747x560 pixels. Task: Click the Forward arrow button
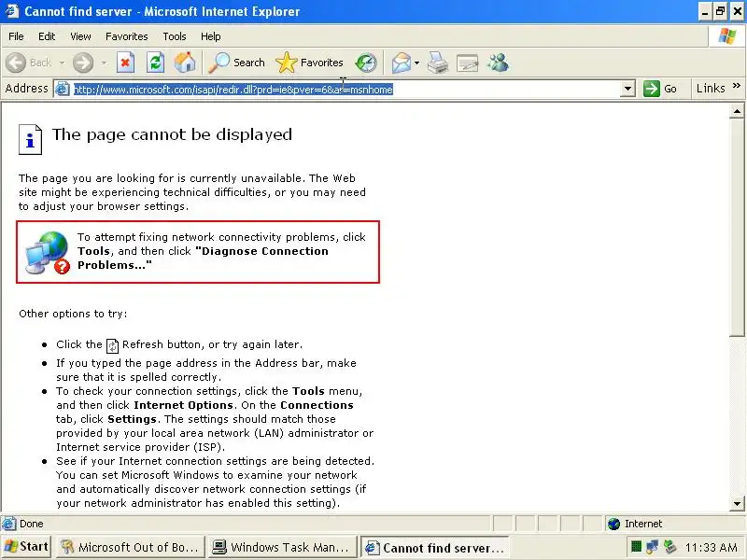tap(83, 63)
